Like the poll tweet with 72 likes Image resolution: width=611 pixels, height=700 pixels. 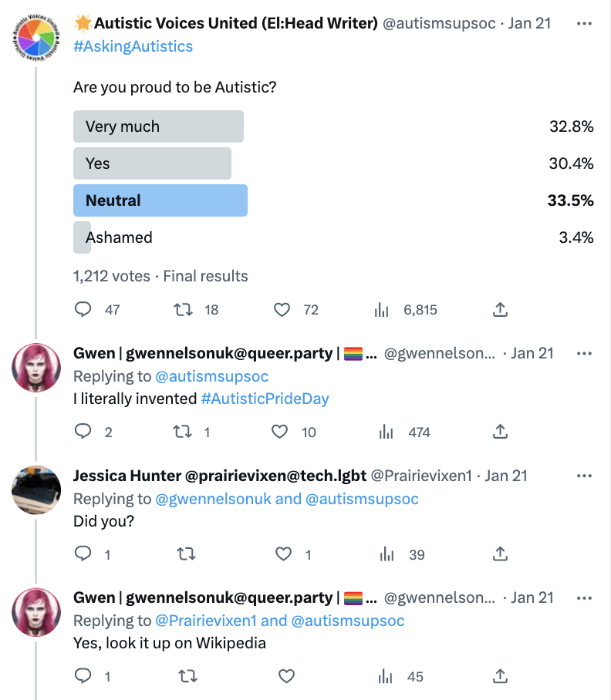pyautogui.click(x=282, y=310)
